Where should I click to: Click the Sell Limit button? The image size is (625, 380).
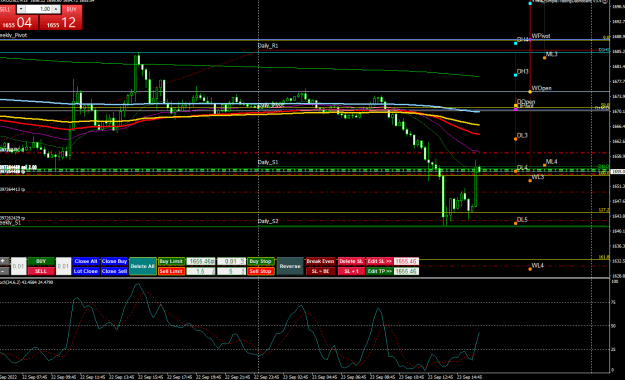(x=171, y=271)
